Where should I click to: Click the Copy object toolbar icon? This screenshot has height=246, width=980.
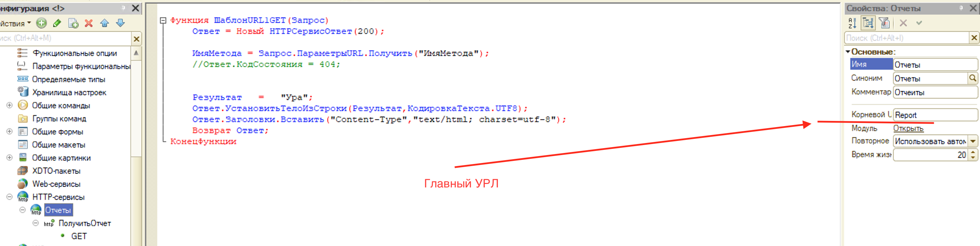[x=73, y=23]
